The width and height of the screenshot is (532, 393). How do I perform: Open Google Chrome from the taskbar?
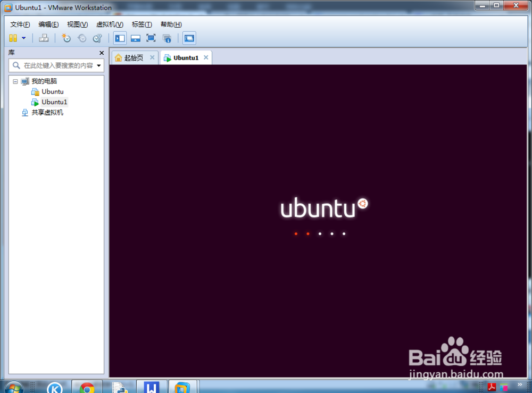point(87,388)
